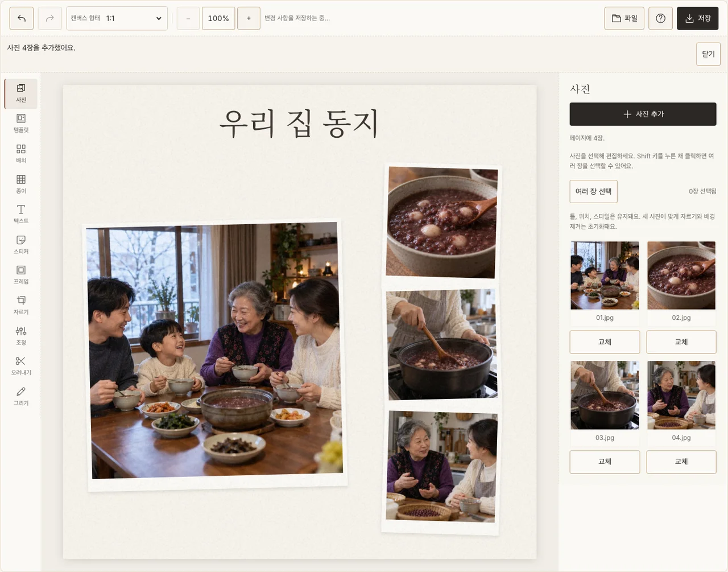Viewport: 728px width, 572px height.
Task: Open the 사진 tool in sidebar
Action: pyautogui.click(x=21, y=93)
